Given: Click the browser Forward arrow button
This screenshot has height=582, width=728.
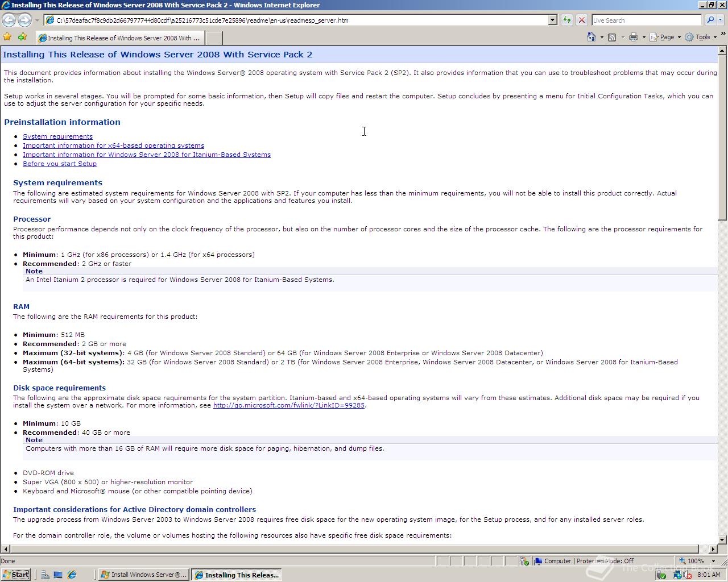Looking at the screenshot, I should pyautogui.click(x=24, y=20).
